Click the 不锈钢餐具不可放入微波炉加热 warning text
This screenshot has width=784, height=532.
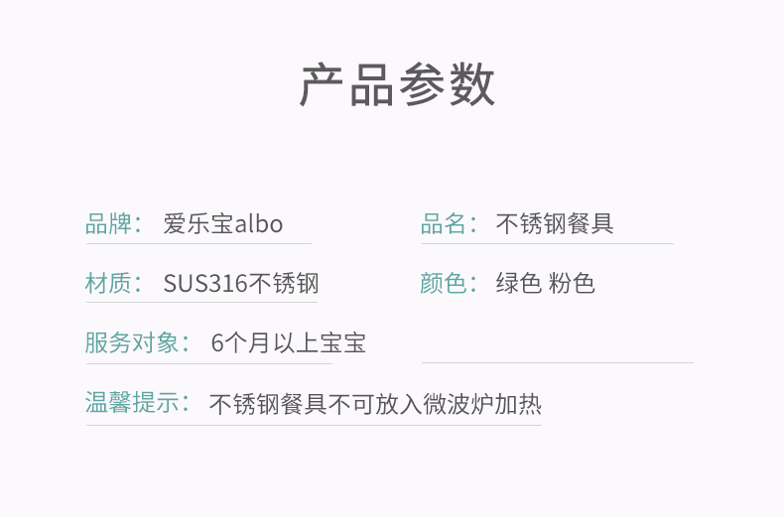click(375, 404)
